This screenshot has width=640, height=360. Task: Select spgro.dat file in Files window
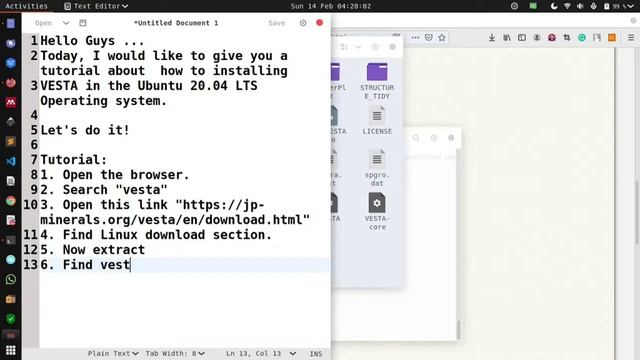(x=377, y=168)
